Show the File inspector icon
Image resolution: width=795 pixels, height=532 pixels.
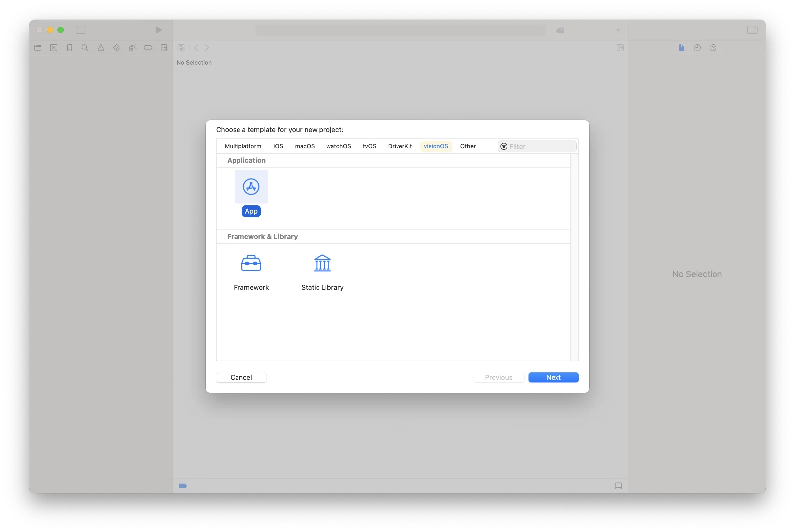click(x=682, y=48)
